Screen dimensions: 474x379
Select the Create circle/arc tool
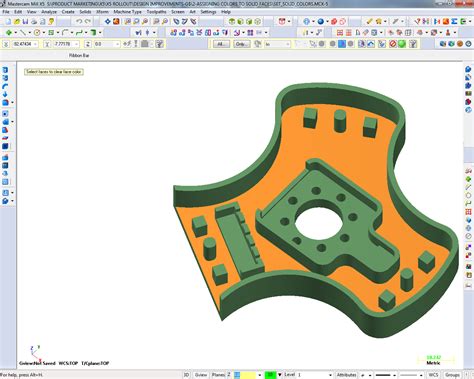37,33
